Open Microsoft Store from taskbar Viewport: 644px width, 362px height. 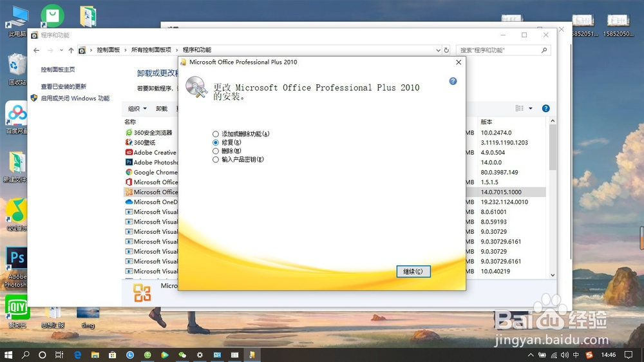112,355
